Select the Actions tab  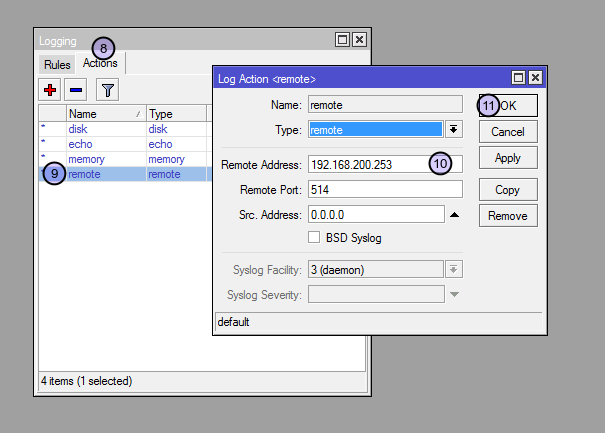tap(100, 64)
